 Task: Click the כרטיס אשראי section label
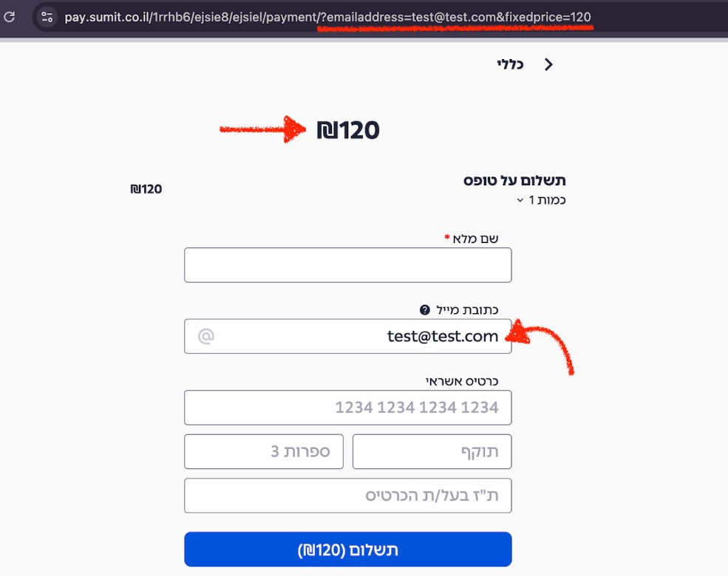[x=462, y=381]
